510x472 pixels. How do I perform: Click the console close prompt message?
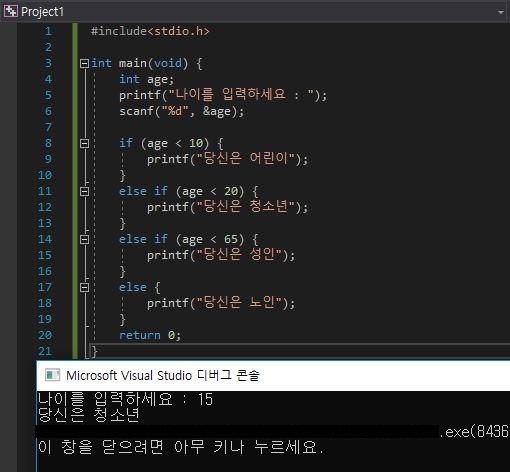(x=180, y=447)
